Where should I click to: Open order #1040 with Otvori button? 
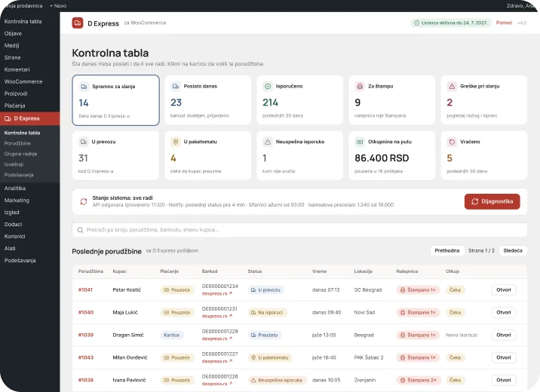click(504, 312)
